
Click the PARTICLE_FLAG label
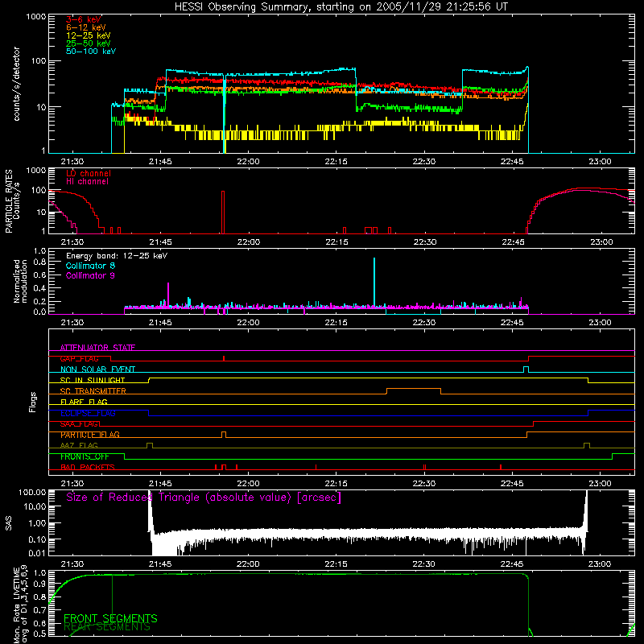tap(90, 435)
